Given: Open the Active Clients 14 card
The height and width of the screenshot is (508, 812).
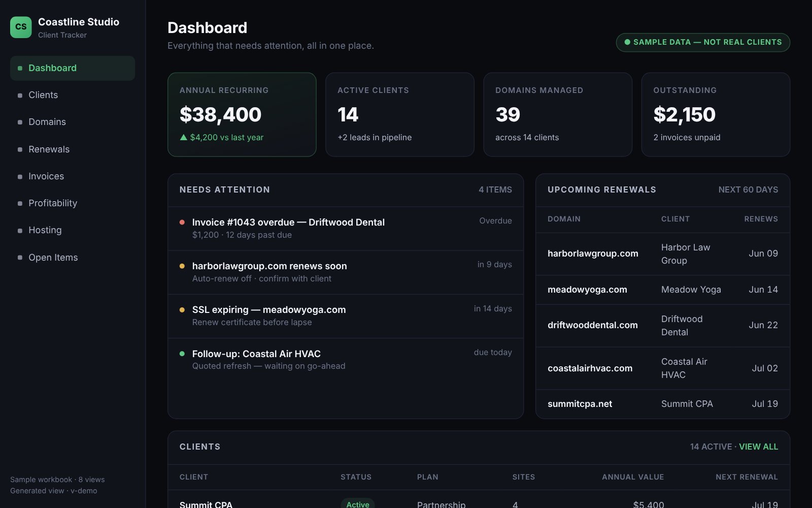Looking at the screenshot, I should [x=400, y=114].
